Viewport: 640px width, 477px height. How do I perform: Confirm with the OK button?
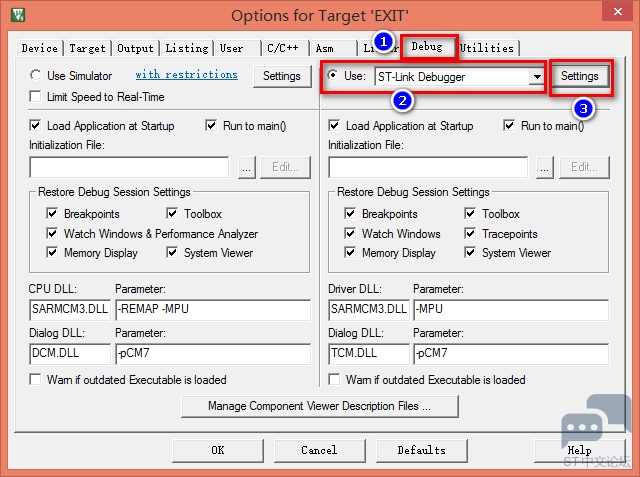(218, 450)
